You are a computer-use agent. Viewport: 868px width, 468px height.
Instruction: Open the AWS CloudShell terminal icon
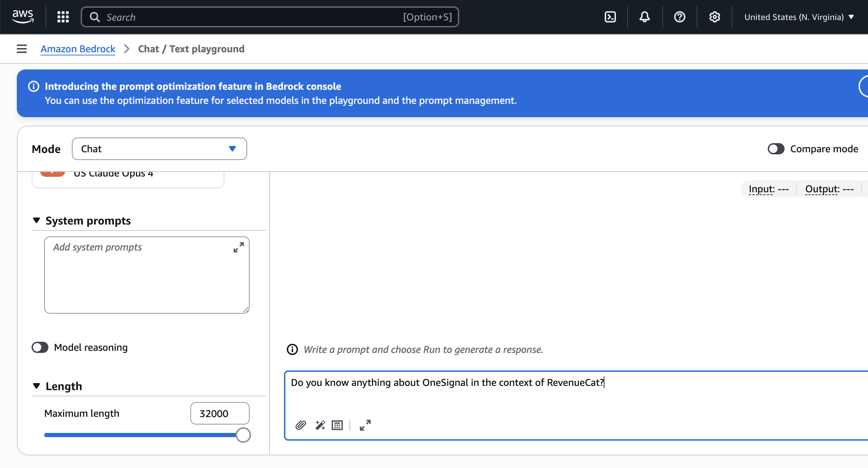click(610, 17)
